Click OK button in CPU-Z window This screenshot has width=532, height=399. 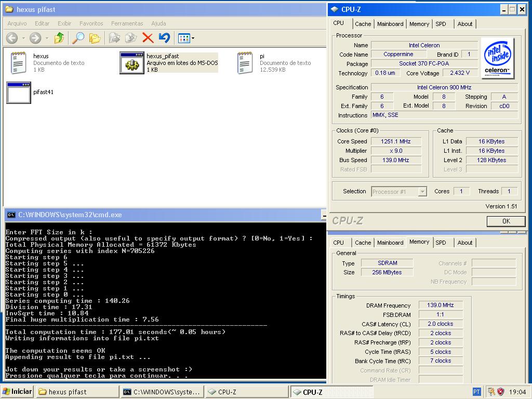click(x=506, y=221)
